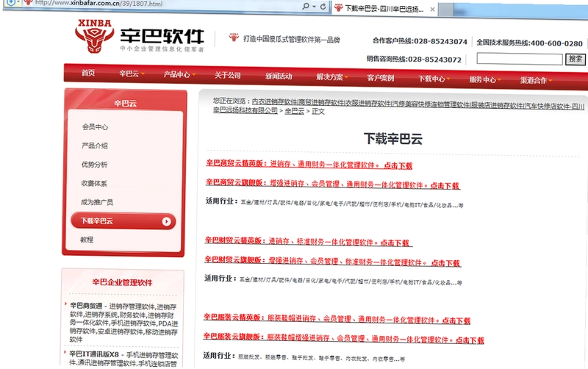This screenshot has height=369, width=588.
Task: Click the 销售咨询热线:028-85243072 text
Action: (414, 60)
